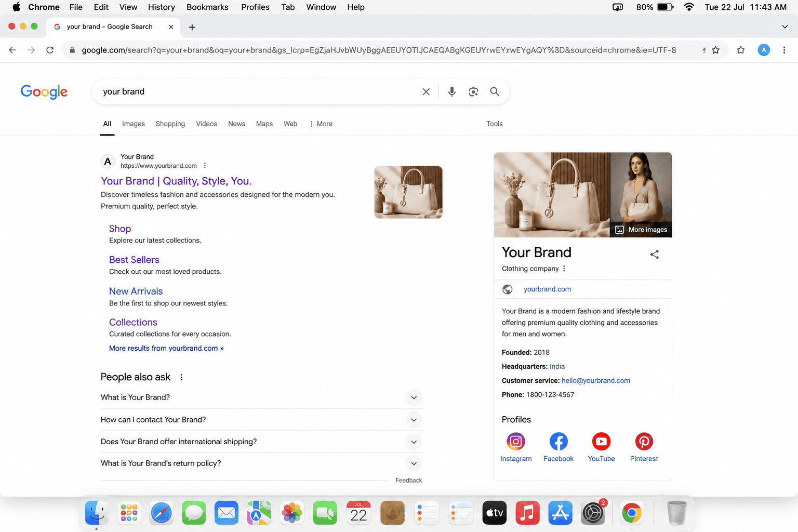Screen dimensions: 798x532
Task: Open the Collections sitelink
Action: coord(133,322)
